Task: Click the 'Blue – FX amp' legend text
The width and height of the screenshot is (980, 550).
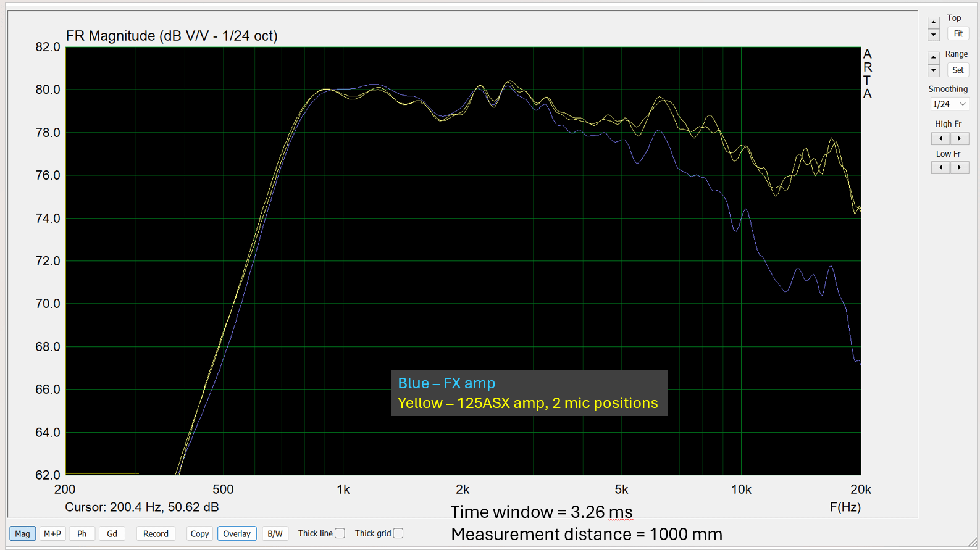Action: click(446, 383)
